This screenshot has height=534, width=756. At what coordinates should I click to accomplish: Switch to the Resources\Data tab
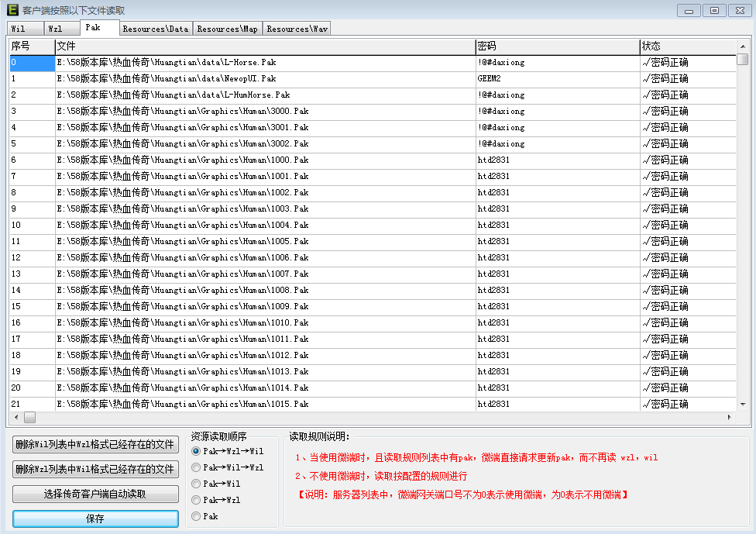click(155, 29)
